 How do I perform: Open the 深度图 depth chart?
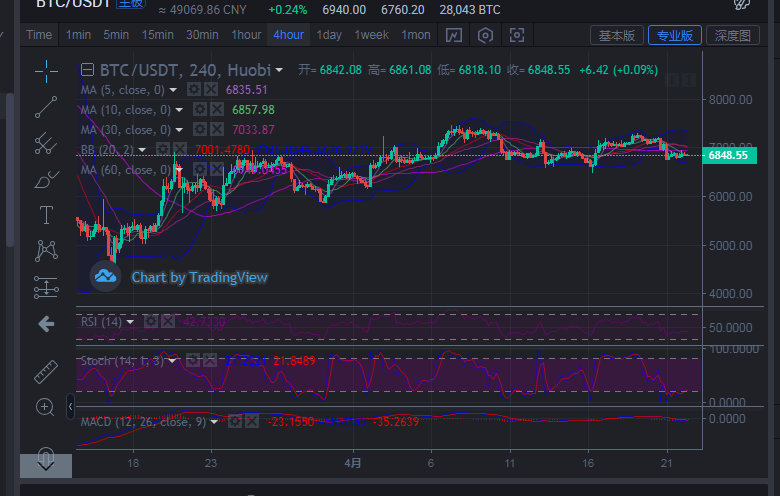(733, 35)
